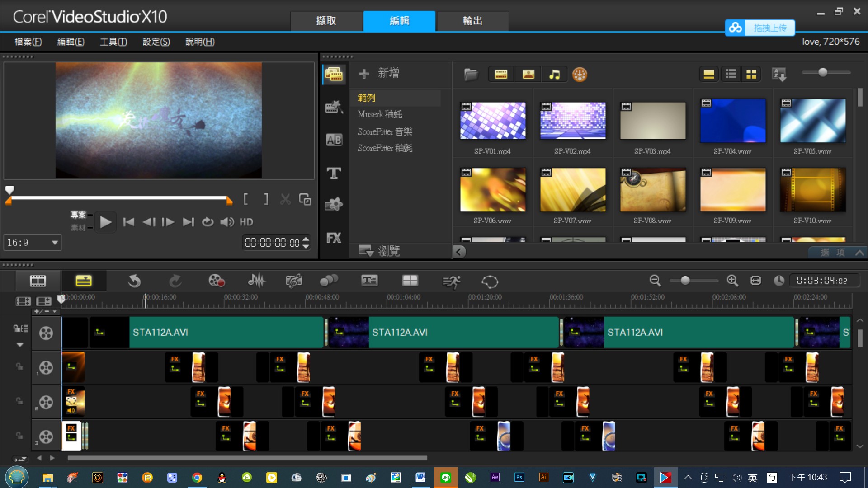This screenshot has width=868, height=488.
Task: Open the Mask Creator tool
Action: tap(490, 282)
